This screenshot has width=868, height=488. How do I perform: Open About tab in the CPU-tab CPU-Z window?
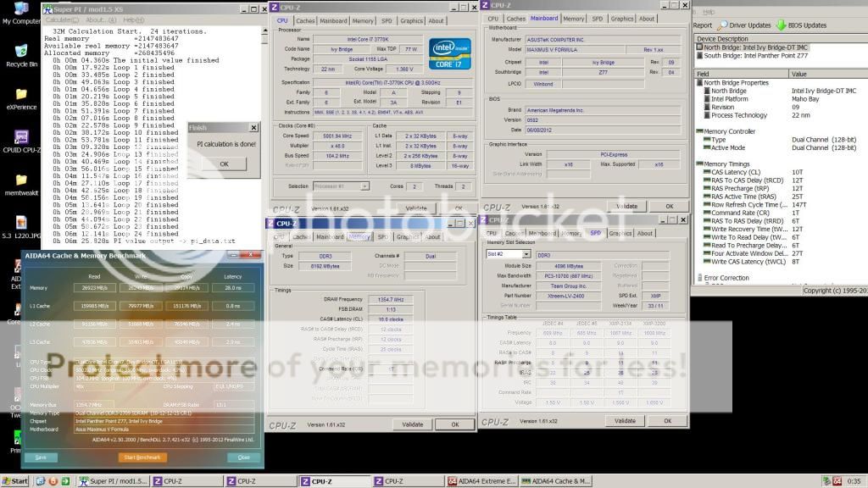click(x=436, y=20)
